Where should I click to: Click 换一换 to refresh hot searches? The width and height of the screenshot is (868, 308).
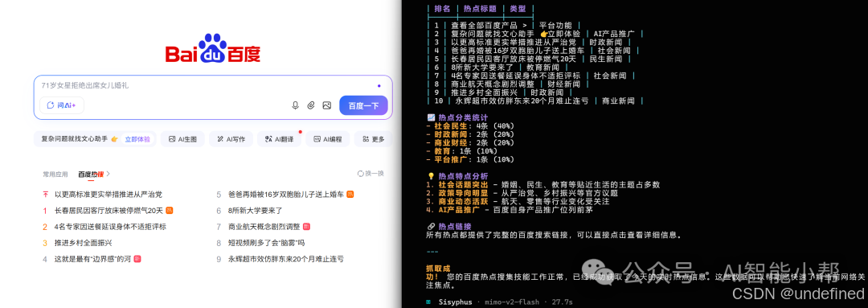click(x=371, y=174)
